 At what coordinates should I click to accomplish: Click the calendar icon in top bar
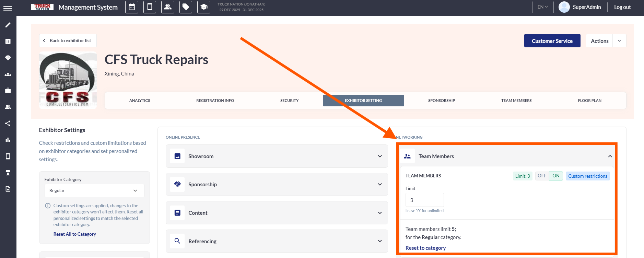click(132, 7)
